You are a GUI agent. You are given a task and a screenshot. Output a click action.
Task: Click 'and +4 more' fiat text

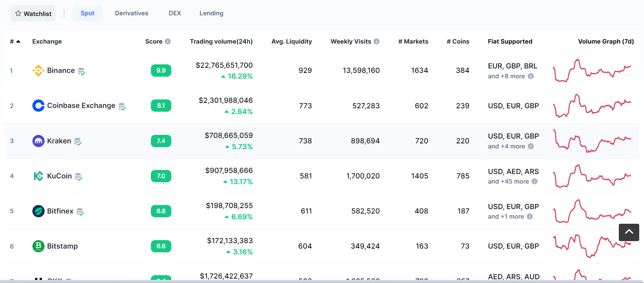[x=506, y=146]
